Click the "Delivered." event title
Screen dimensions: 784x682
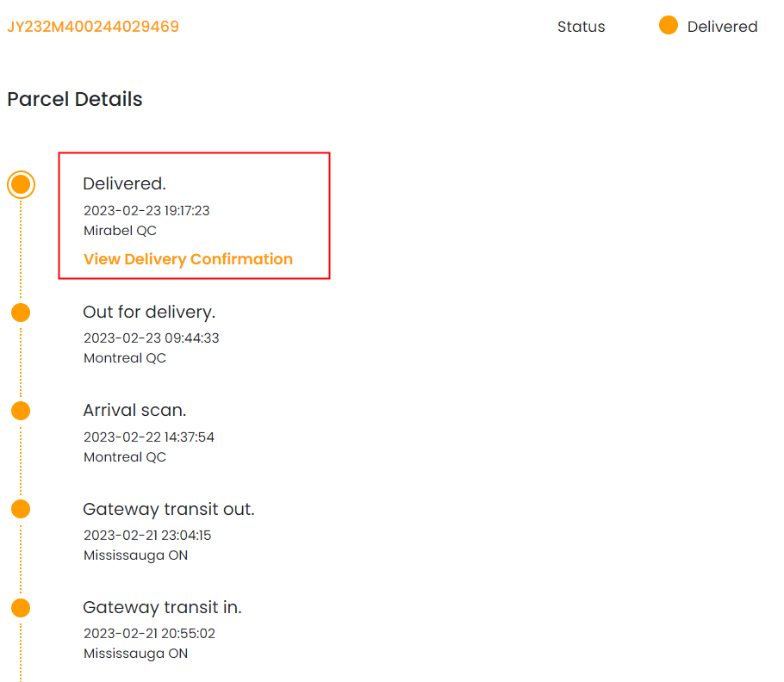124,183
